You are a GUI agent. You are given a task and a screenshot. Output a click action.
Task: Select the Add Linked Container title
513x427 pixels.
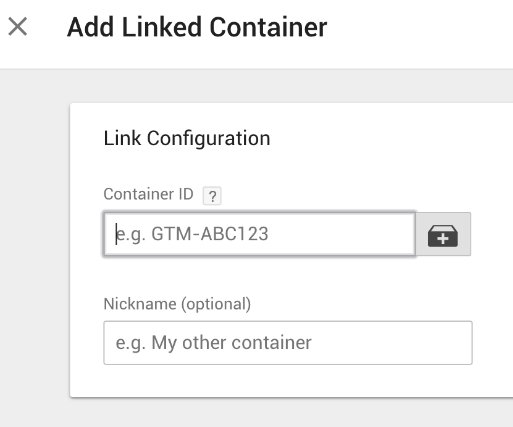[x=197, y=27]
